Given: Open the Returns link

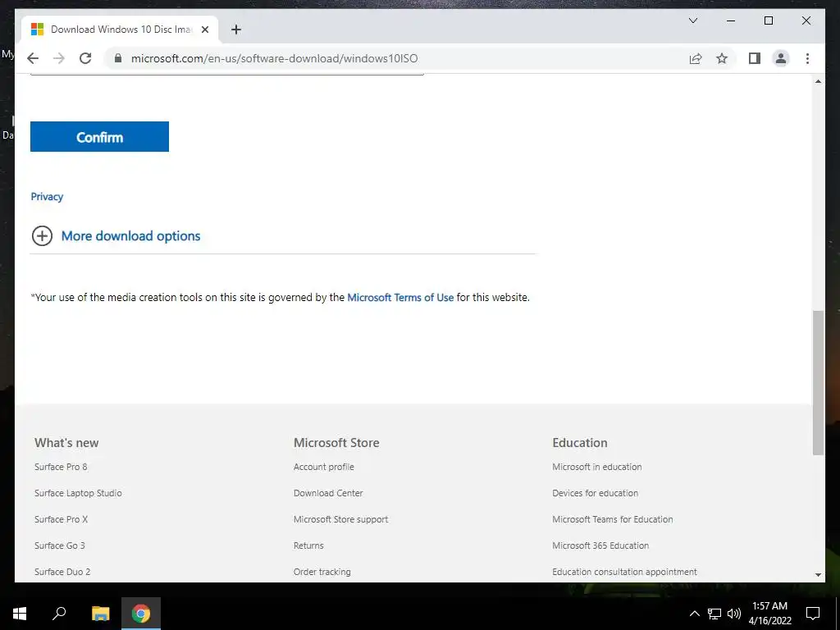Looking at the screenshot, I should click(x=308, y=546).
